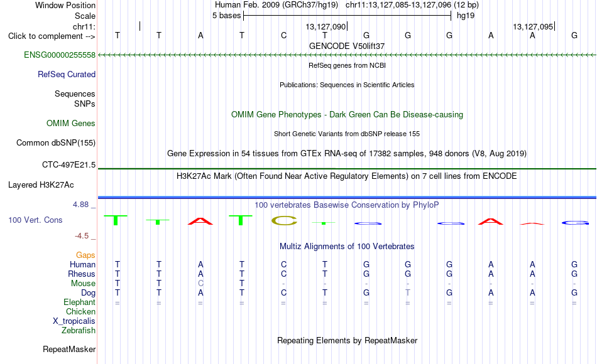Click the '5 bases' scale label
Screen dimensions: 597x364
(226, 16)
